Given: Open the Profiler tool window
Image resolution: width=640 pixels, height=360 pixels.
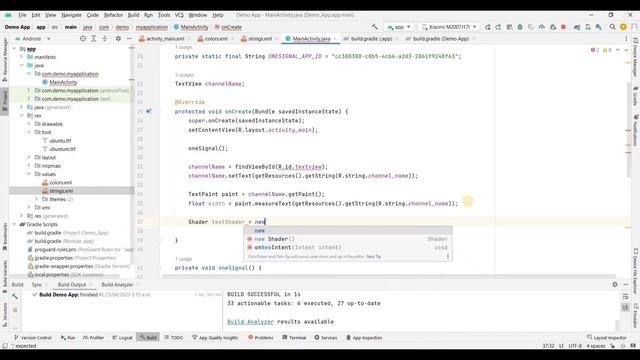Looking at the screenshot, I should pos(93,338).
